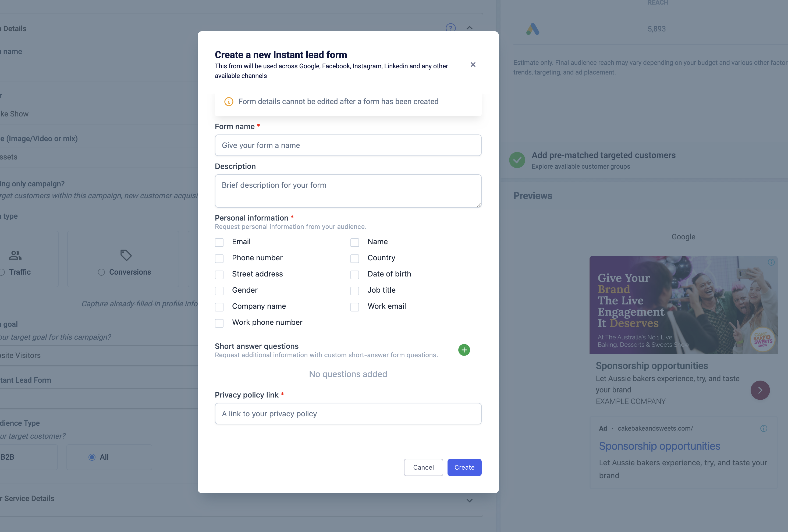Click the Traffic campaign goal icon

coord(15,254)
